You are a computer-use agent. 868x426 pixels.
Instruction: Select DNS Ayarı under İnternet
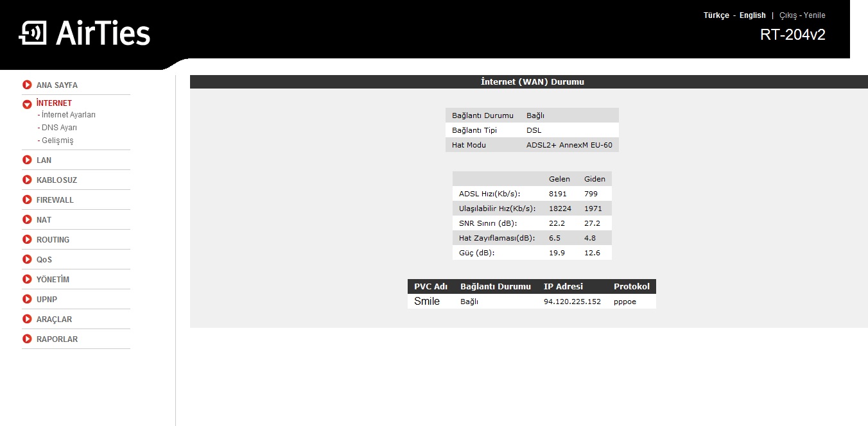tap(59, 128)
